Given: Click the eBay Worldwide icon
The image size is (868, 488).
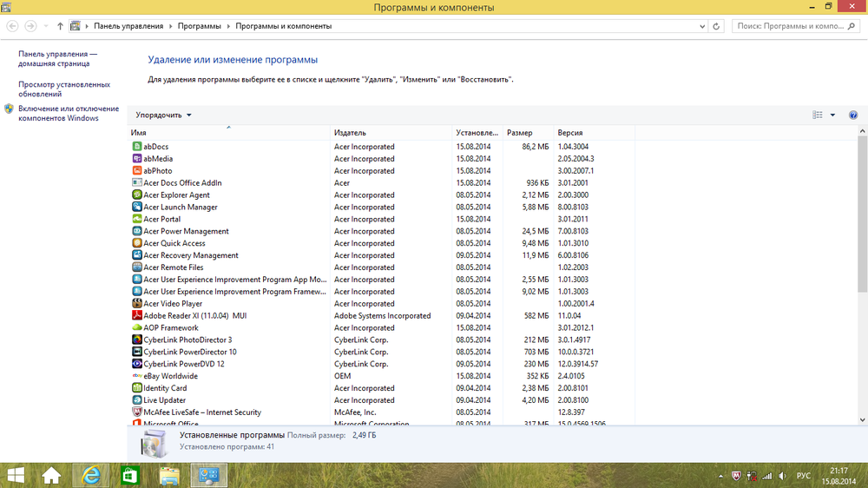Looking at the screenshot, I should [x=137, y=376].
